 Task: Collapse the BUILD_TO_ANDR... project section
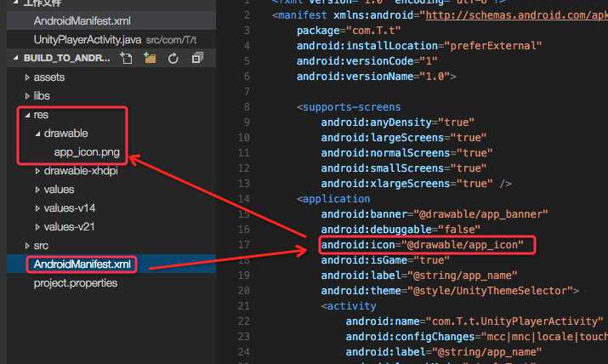[15, 58]
